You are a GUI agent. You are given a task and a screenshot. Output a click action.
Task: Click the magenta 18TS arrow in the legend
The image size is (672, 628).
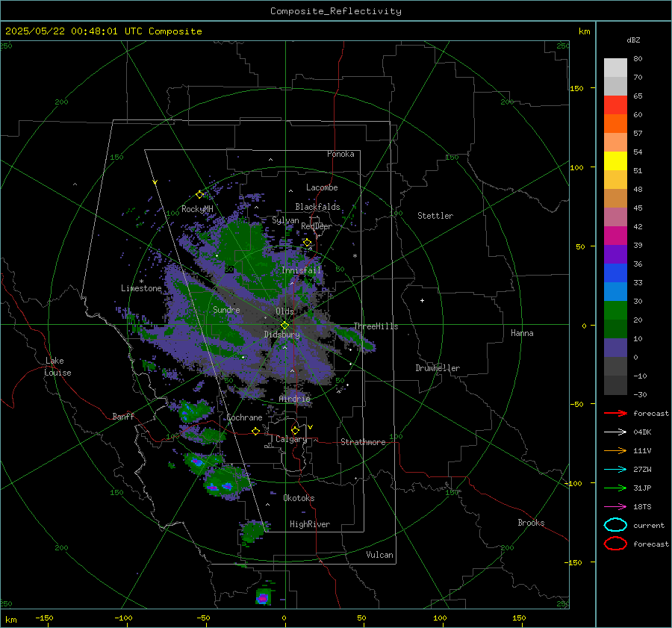pos(615,507)
